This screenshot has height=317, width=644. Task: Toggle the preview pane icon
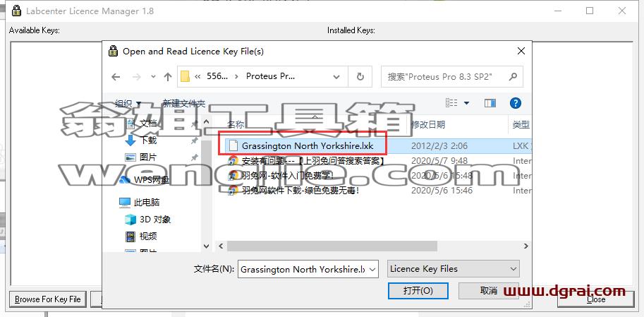point(490,103)
